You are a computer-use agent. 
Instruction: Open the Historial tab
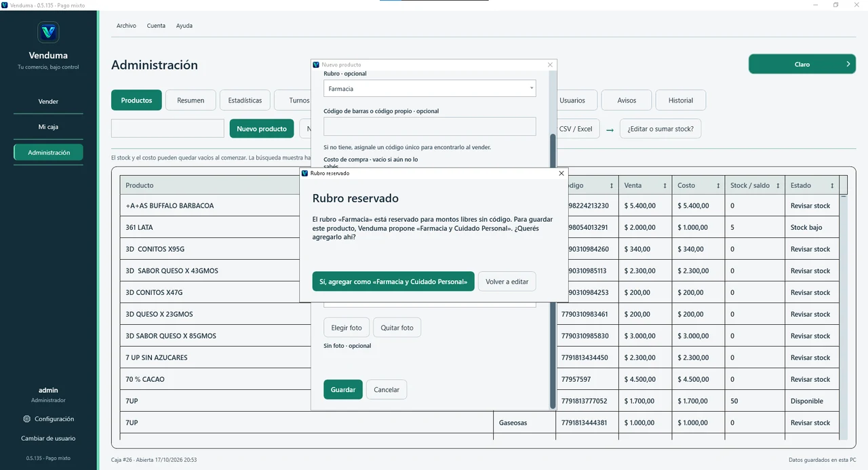[681, 100]
